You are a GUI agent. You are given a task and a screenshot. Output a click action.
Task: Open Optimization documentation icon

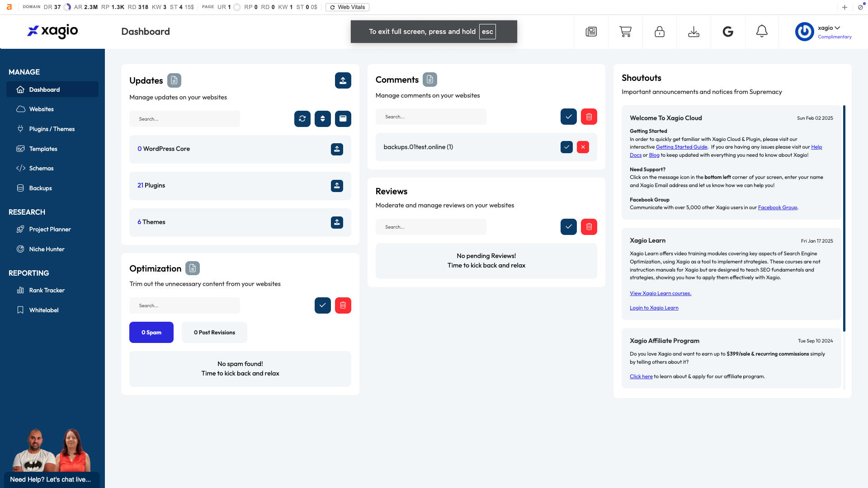193,268
